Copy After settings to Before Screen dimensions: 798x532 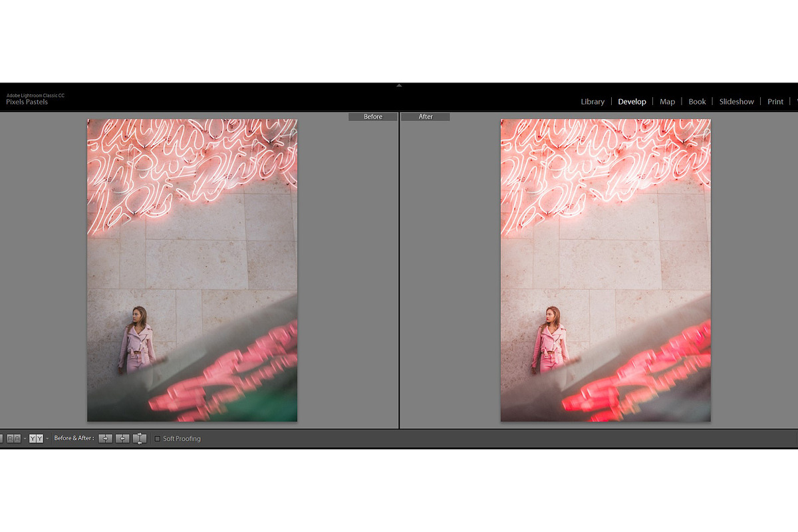pos(122,438)
